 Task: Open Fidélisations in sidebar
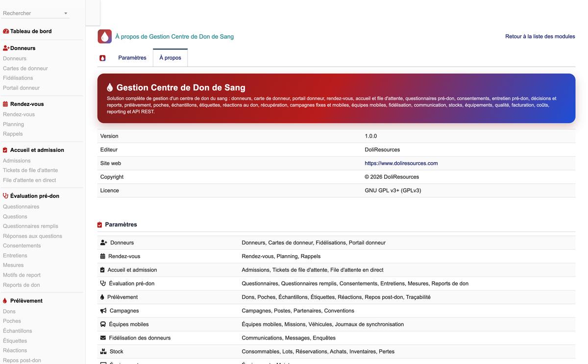click(x=18, y=78)
